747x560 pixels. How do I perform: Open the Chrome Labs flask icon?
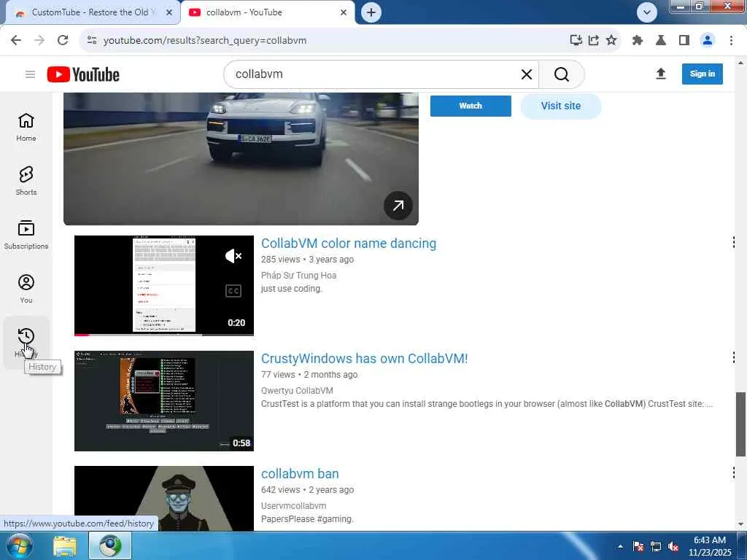(x=661, y=40)
